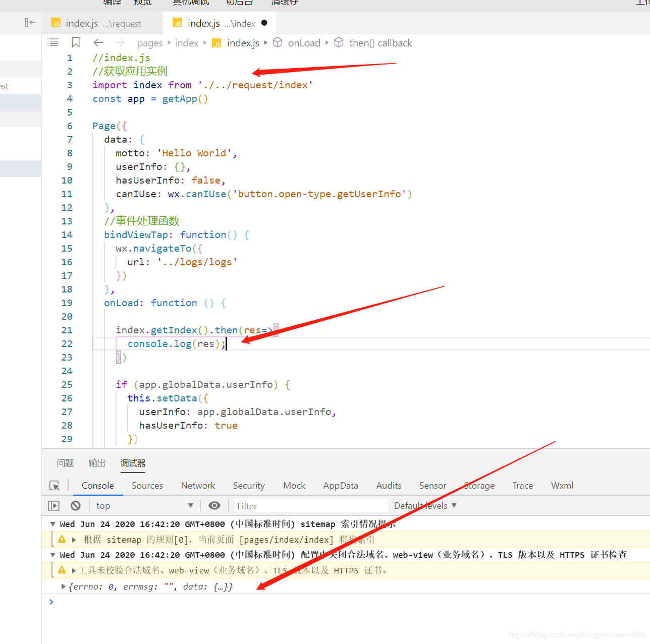Viewport: 650px width, 644px height.
Task: Open the Sources devtools tab
Action: 147,486
